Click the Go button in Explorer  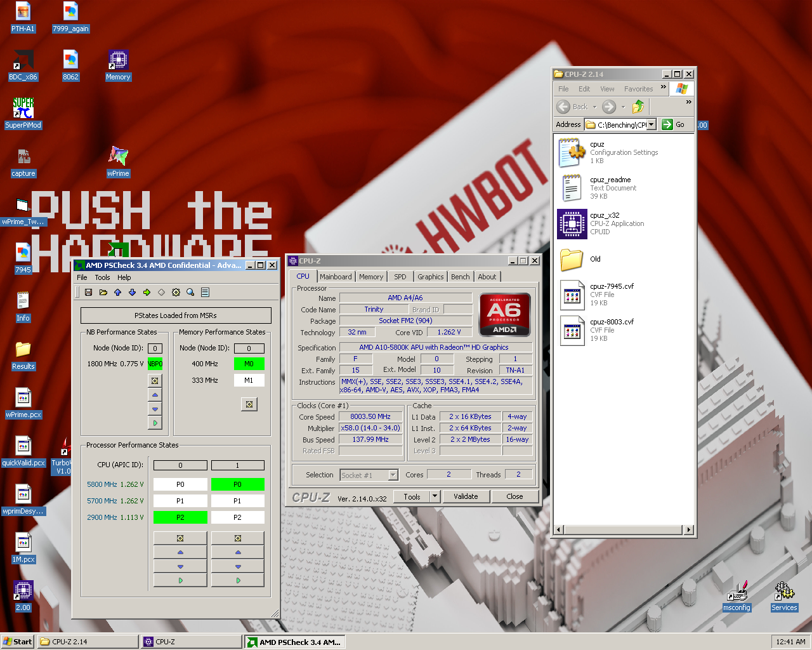(674, 125)
